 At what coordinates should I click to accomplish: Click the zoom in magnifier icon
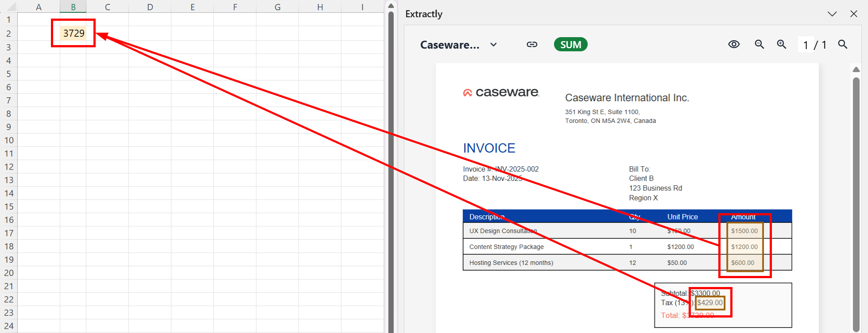(x=782, y=45)
